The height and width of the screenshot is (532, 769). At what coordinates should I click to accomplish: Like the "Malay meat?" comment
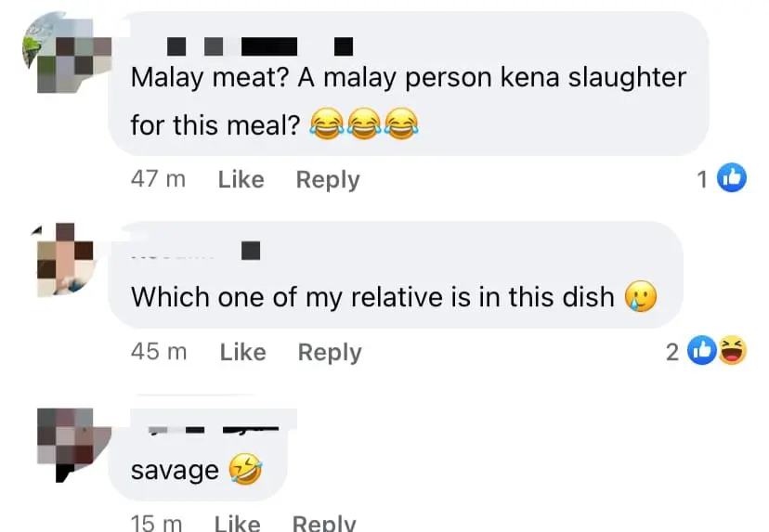(241, 179)
